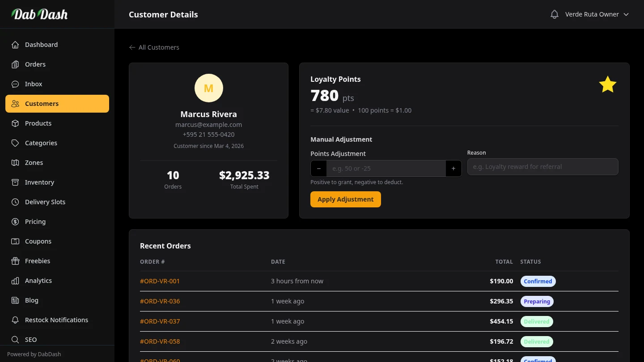Screen dimensions: 644x362
Task: Open Categories
Action: click(41, 143)
